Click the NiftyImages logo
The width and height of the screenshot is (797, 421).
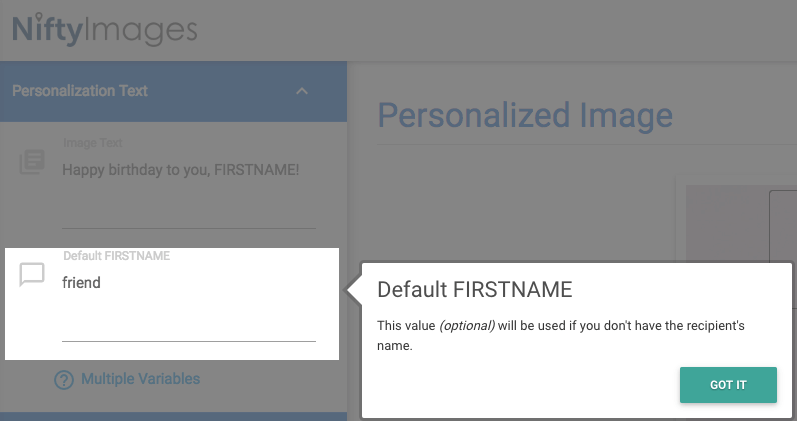[x=104, y=29]
